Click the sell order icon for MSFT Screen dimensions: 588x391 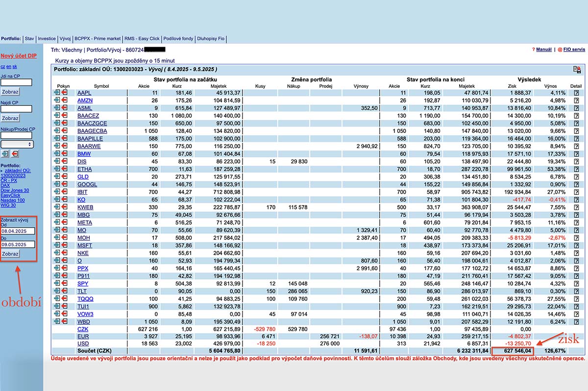coord(64,245)
